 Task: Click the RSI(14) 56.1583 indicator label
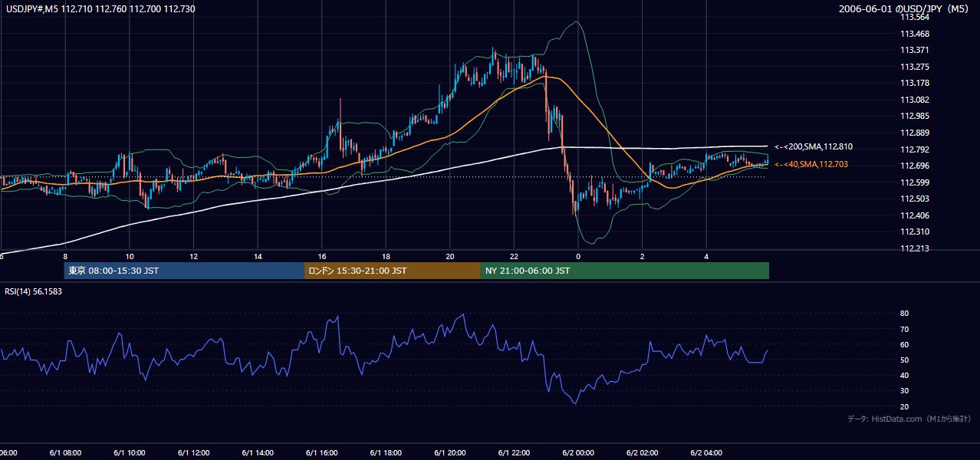pos(35,291)
